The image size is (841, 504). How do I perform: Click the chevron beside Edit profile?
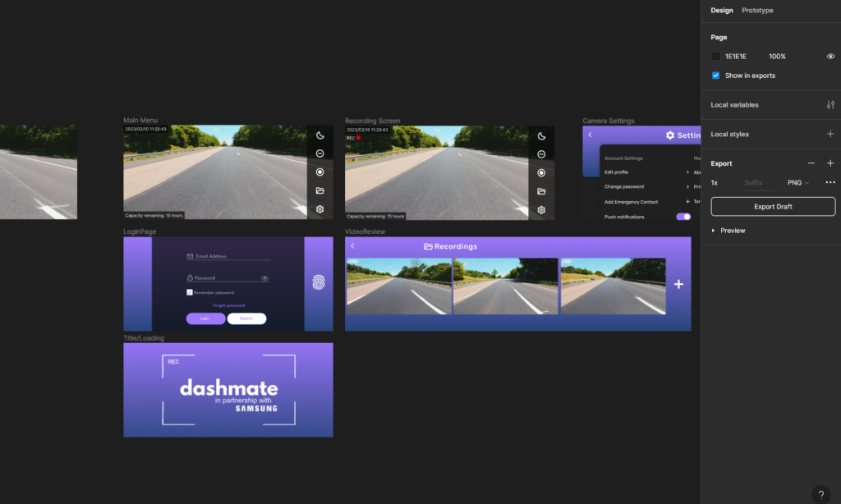click(687, 172)
